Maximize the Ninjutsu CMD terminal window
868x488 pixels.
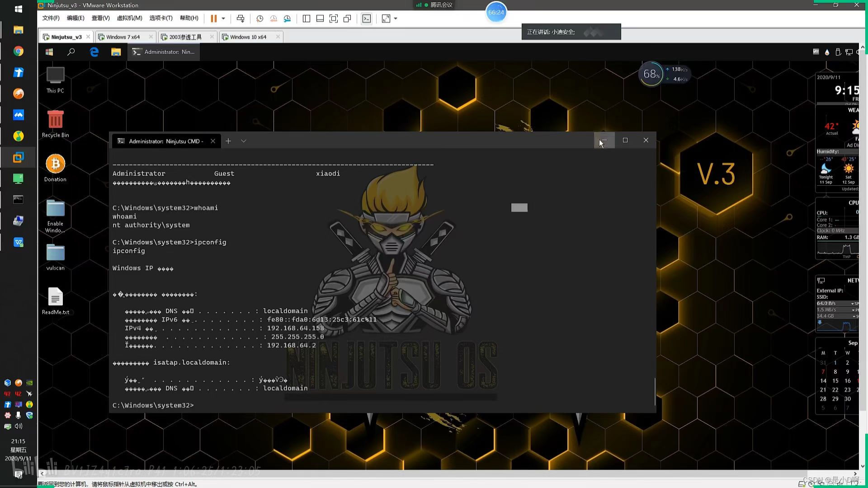pos(625,140)
